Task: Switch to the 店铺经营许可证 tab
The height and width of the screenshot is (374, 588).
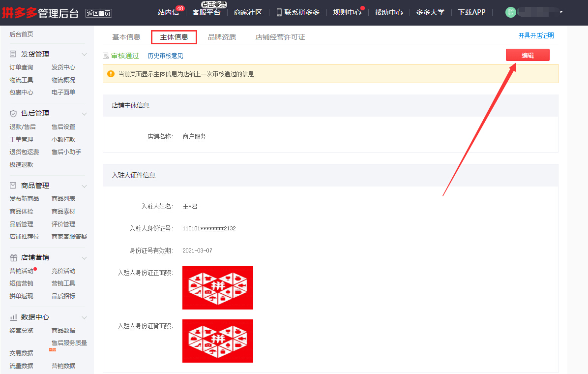Action: coord(280,37)
